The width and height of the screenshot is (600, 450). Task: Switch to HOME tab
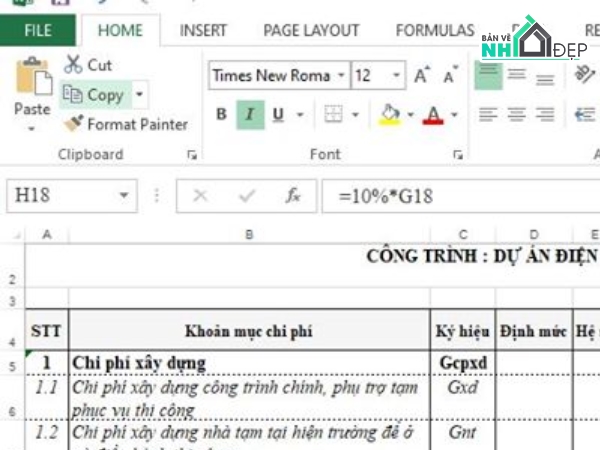[x=120, y=30]
